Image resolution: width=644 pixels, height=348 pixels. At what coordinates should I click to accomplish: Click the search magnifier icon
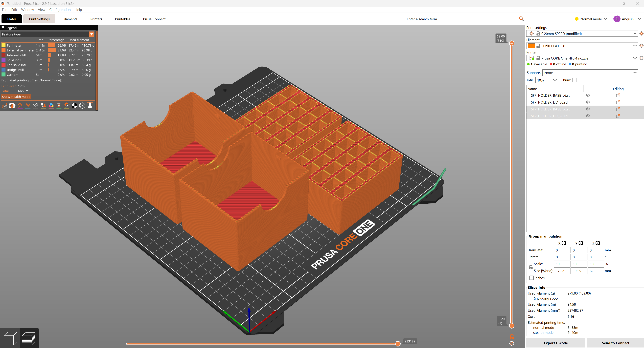(x=521, y=19)
